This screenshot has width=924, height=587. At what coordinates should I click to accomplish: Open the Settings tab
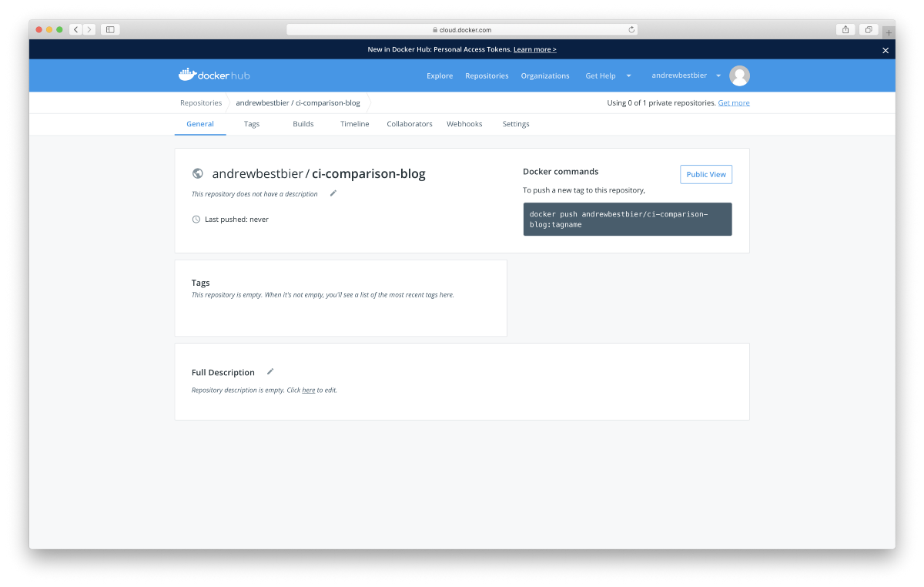tap(516, 124)
